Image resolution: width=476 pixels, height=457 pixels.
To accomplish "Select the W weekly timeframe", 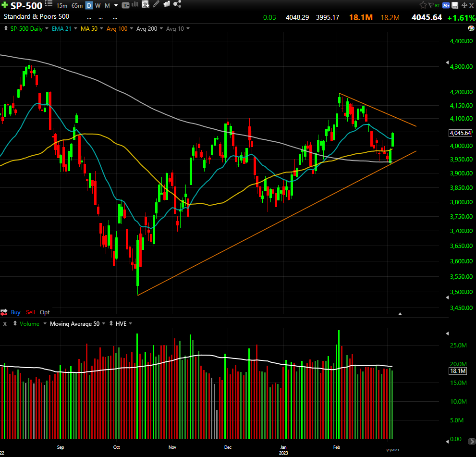I will point(98,5).
